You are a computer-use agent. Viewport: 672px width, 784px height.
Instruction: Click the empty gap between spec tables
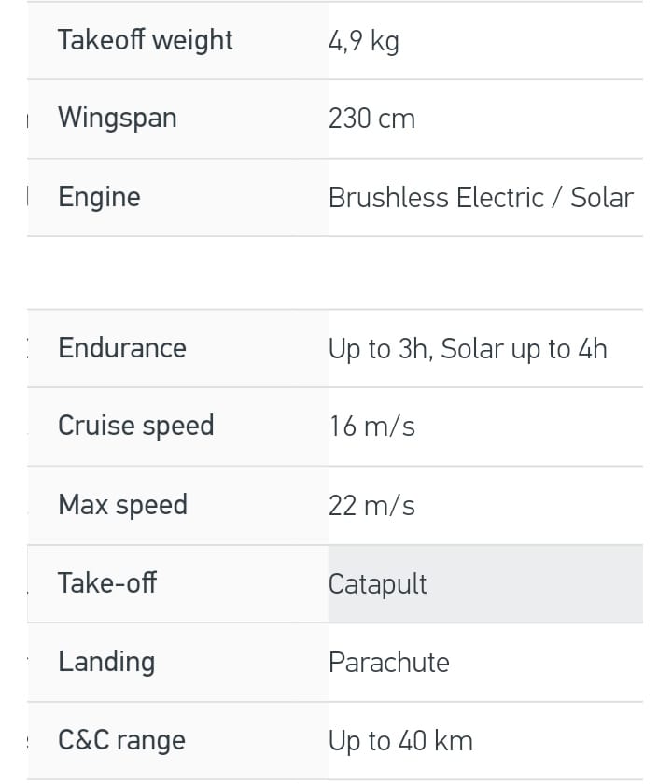coord(335,273)
